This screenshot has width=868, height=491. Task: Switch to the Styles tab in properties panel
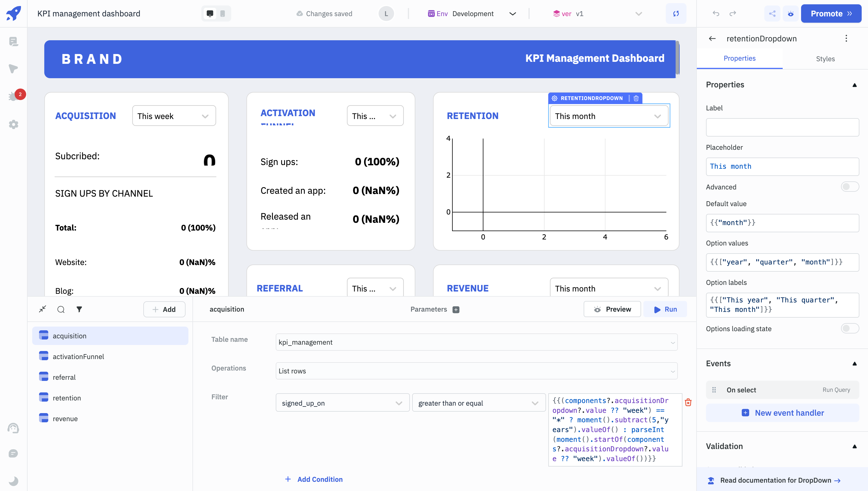(826, 58)
